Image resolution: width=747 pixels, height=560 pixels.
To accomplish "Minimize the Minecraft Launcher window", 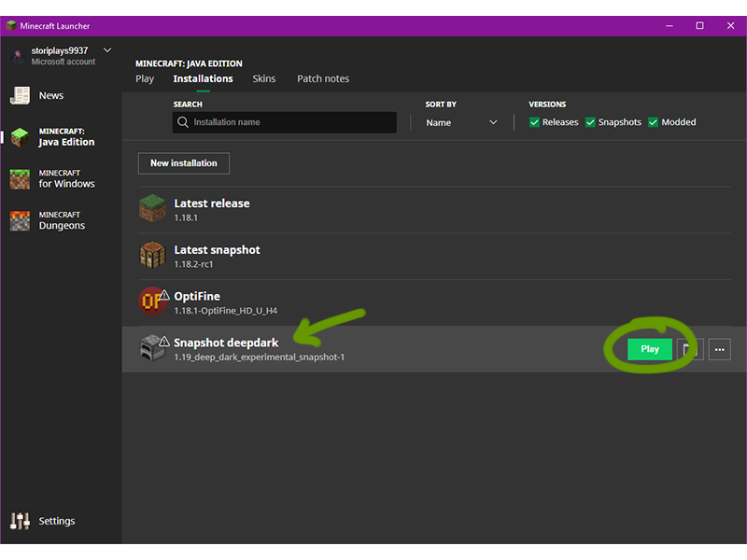I will tap(669, 26).
